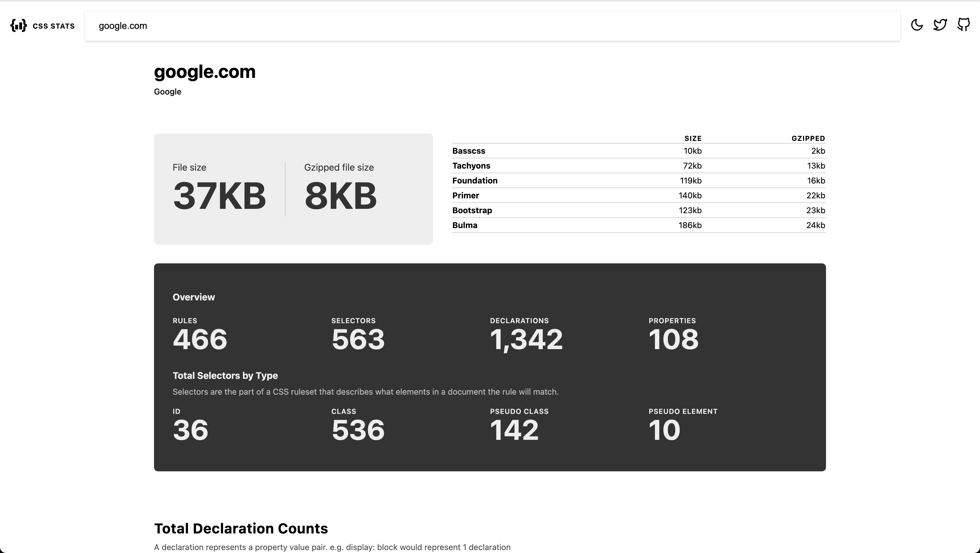This screenshot has height=553, width=980.
Task: Click the 10kb size cell for Basscss
Action: pyautogui.click(x=692, y=151)
